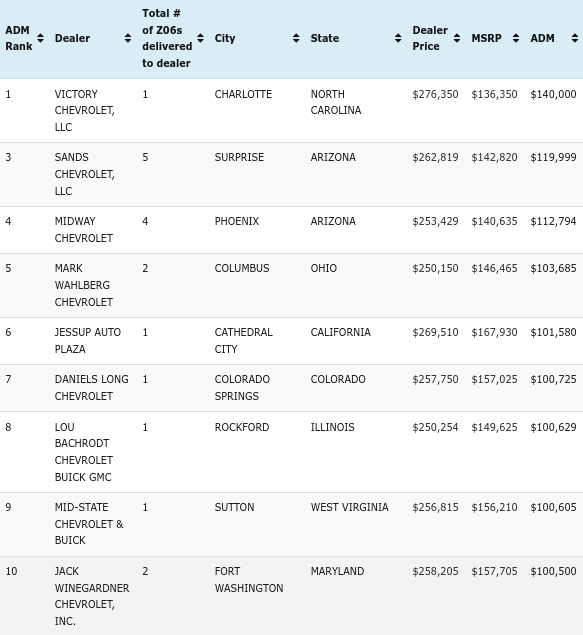Viewport: 583px width, 635px height.
Task: Select SANDS CHEVROLET, LLC dealer cell
Action: 85,174
